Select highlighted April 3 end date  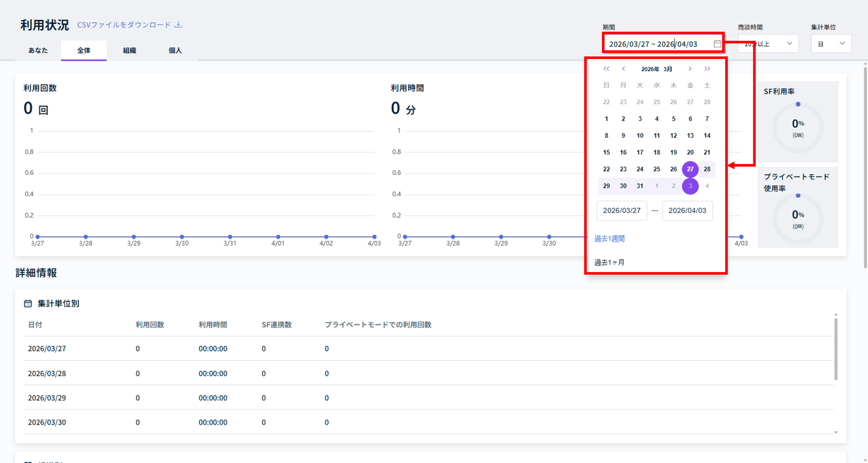point(690,186)
